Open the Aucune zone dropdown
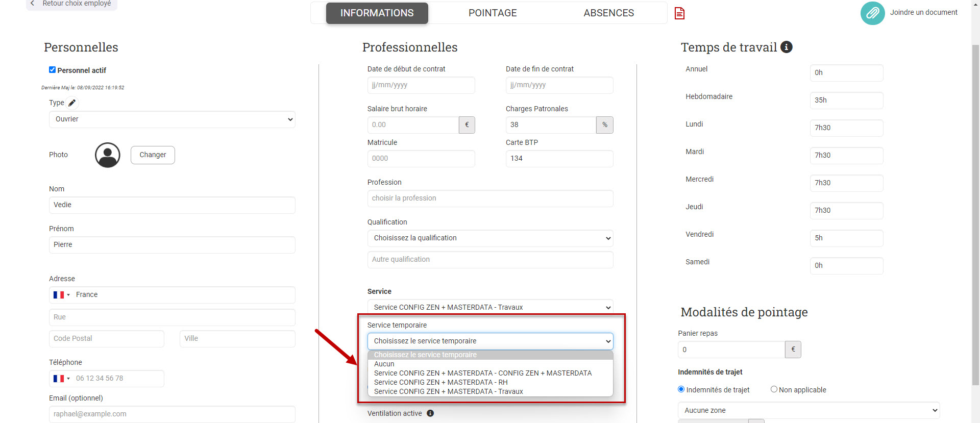 click(x=808, y=410)
